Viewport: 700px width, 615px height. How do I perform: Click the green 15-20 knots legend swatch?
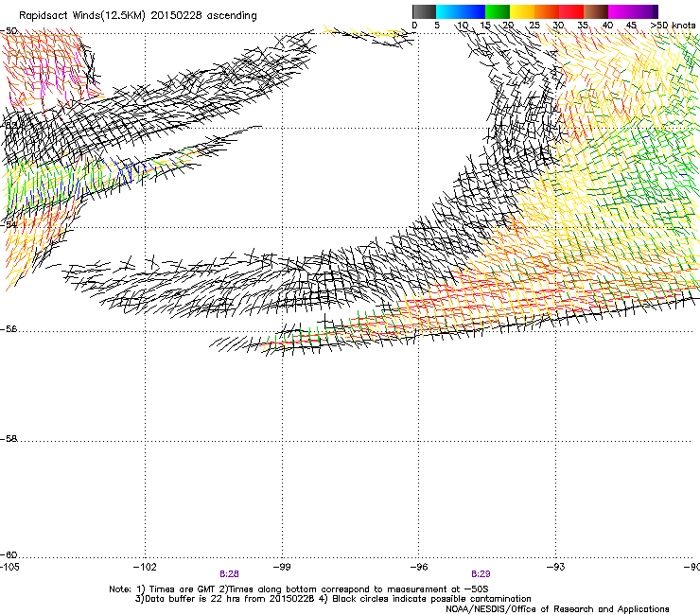(x=498, y=11)
